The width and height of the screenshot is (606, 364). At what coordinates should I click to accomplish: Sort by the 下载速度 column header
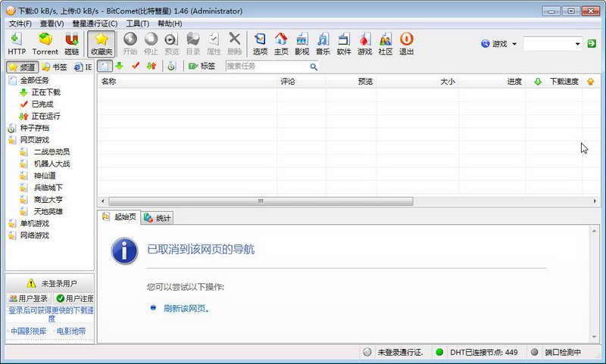coord(554,82)
